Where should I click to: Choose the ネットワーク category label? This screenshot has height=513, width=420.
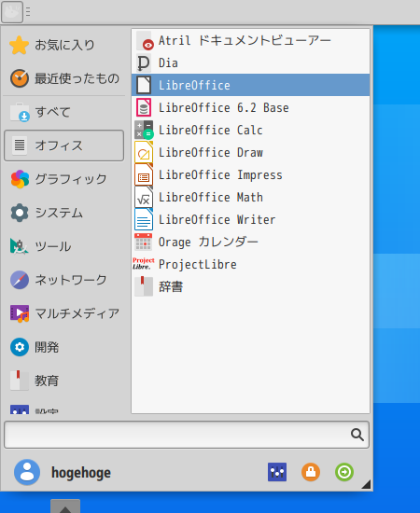(x=71, y=280)
